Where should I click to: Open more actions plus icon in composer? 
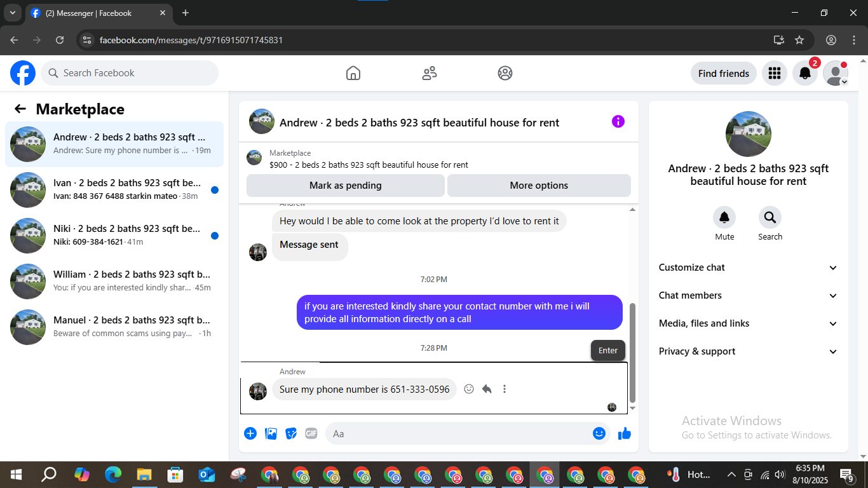pos(250,433)
